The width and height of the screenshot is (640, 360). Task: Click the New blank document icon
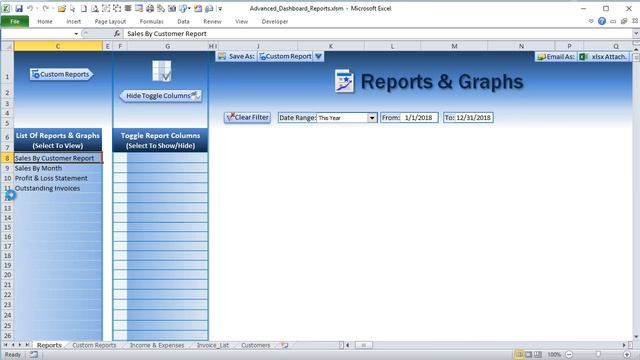(x=84, y=9)
